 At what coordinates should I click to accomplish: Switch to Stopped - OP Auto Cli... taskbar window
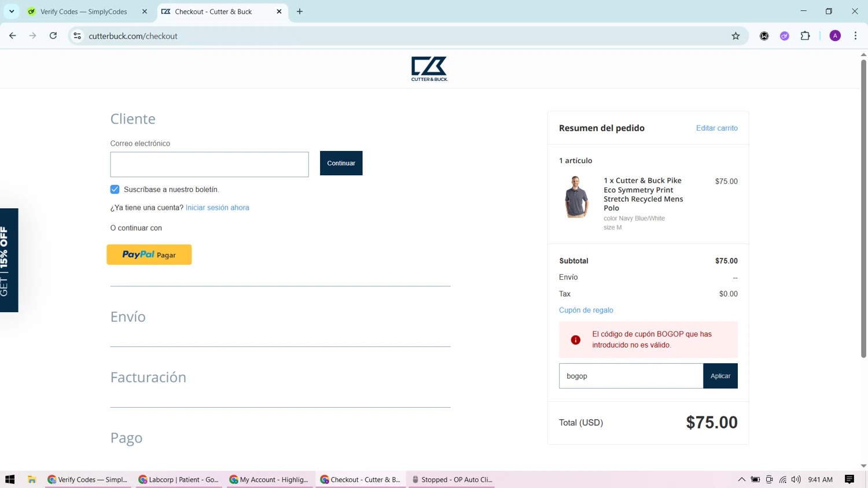[x=451, y=479]
